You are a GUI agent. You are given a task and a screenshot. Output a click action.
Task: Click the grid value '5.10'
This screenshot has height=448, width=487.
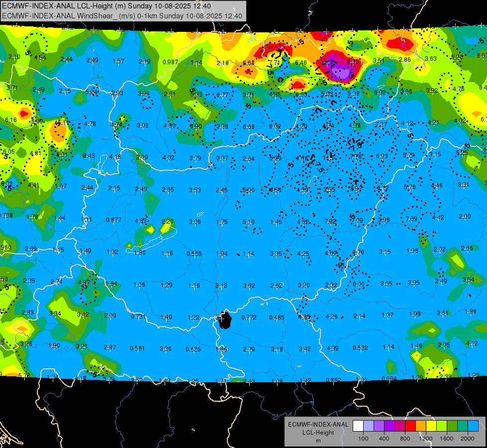point(248,222)
